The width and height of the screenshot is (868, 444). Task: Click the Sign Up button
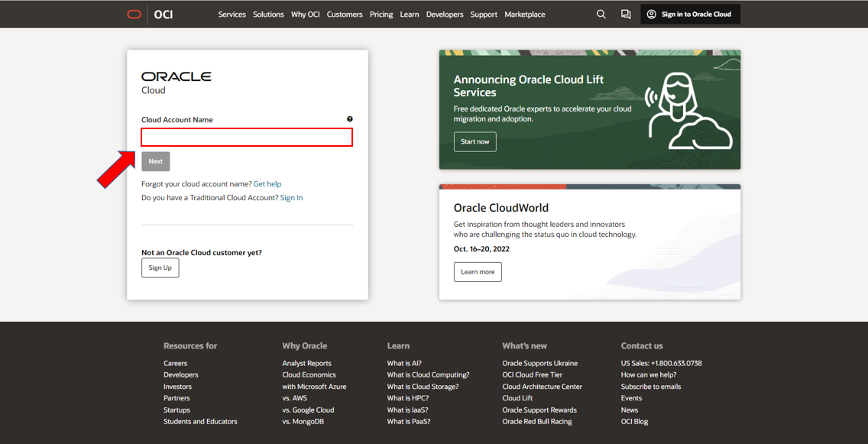tap(160, 267)
